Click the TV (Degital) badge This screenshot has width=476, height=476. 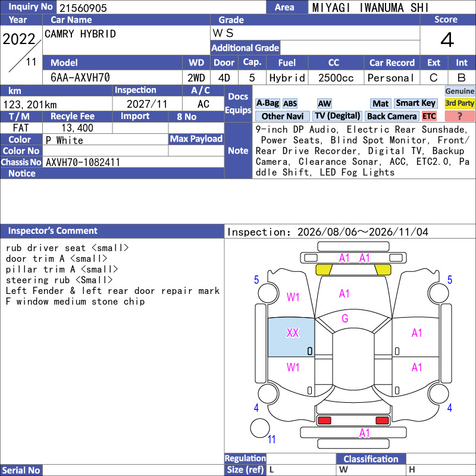337,116
